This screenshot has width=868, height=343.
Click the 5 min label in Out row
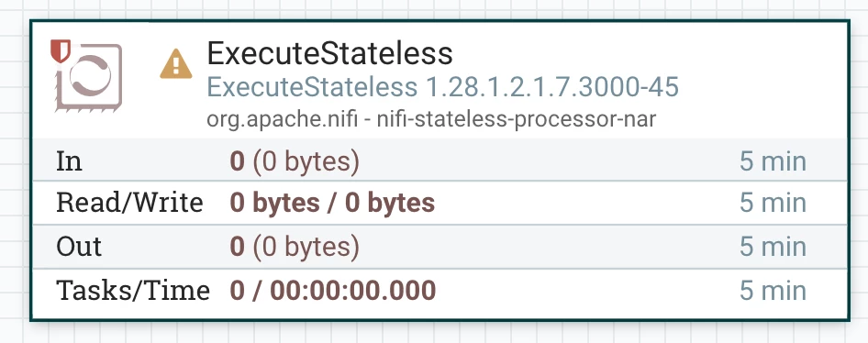pyautogui.click(x=773, y=247)
